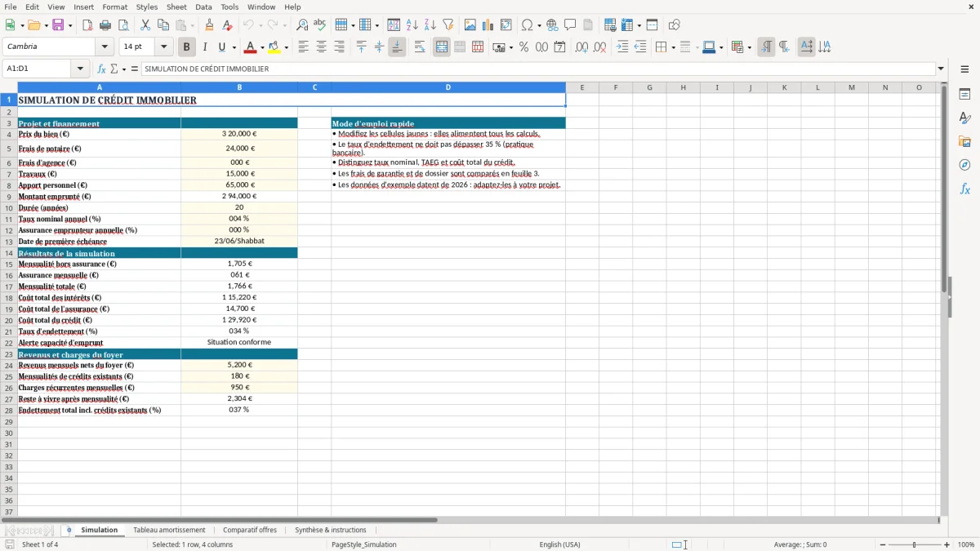Image resolution: width=980 pixels, height=551 pixels.
Task: Open the Format menu
Action: click(x=114, y=7)
